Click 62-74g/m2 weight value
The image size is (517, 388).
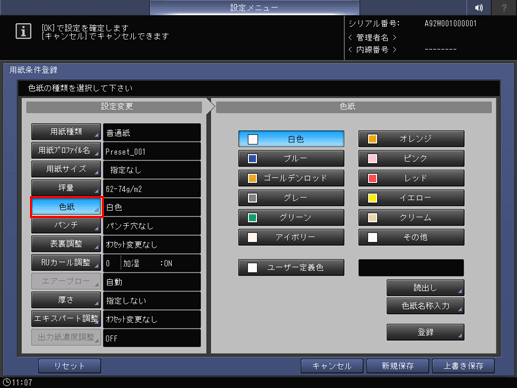152,189
